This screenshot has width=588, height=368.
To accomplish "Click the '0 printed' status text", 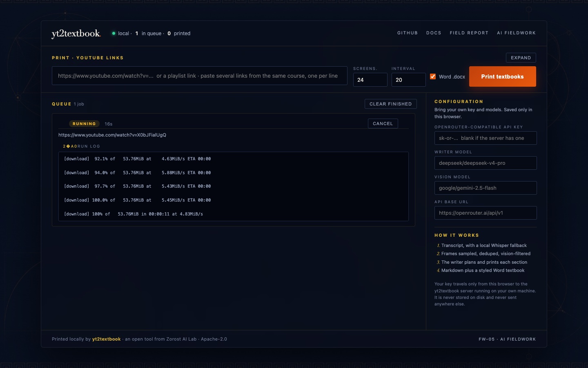I will [179, 34].
